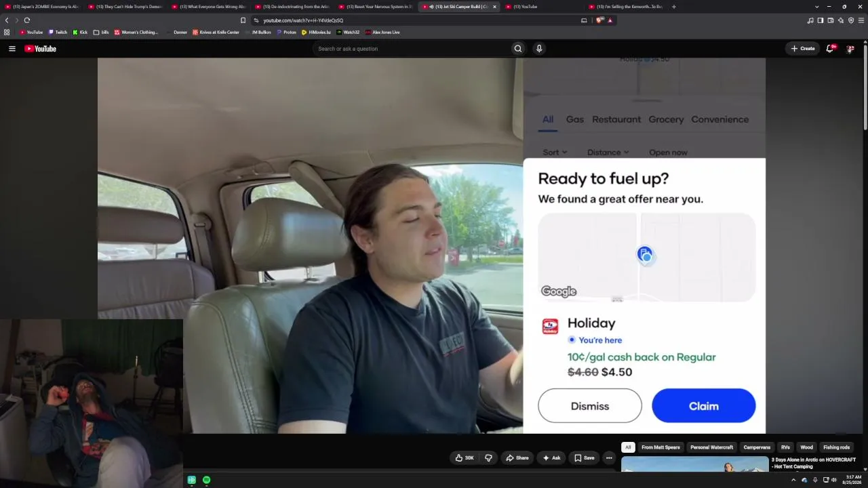Click the Ask button below the video

pyautogui.click(x=551, y=458)
